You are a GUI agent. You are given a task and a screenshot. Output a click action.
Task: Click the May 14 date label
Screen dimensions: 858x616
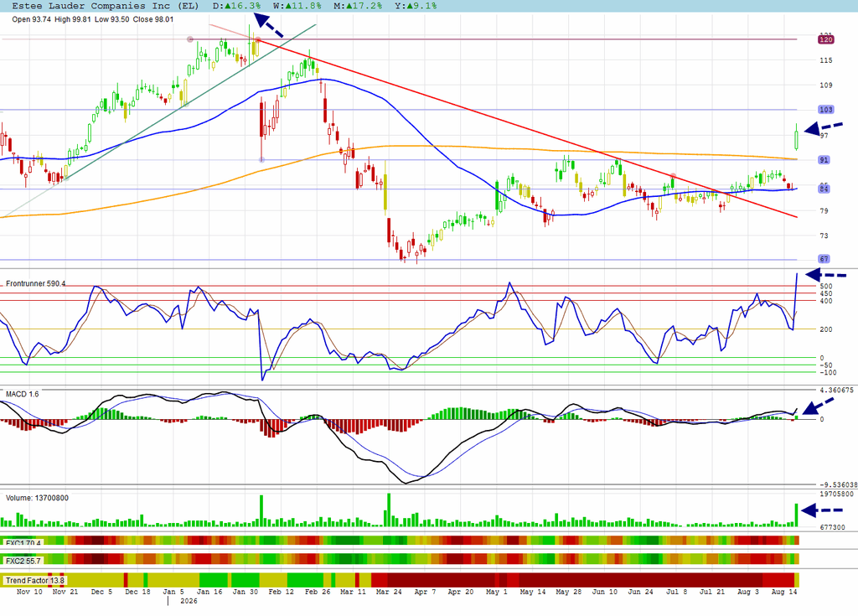(533, 592)
